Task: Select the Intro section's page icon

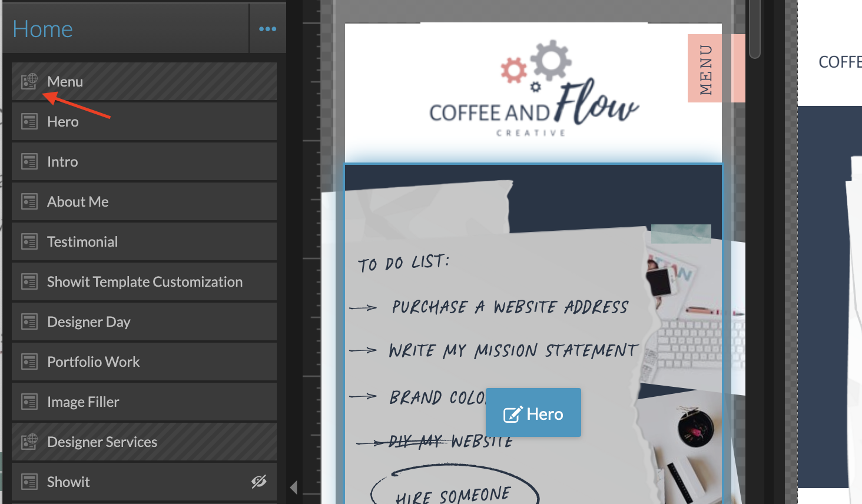Action: pos(28,161)
